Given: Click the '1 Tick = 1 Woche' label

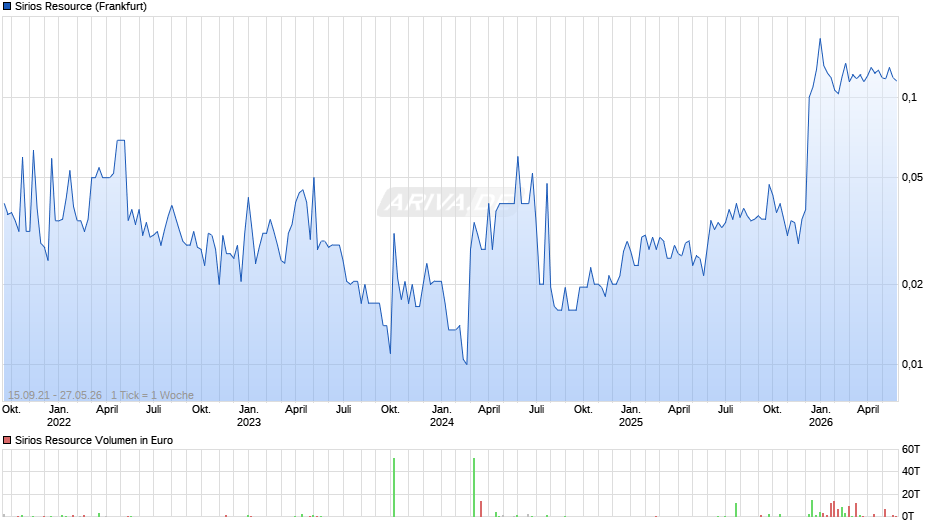Looking at the screenshot, I should click(152, 395).
